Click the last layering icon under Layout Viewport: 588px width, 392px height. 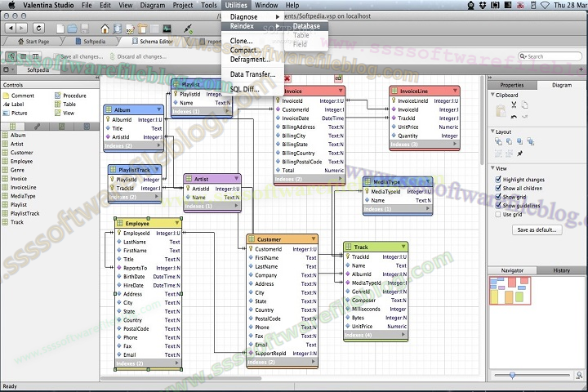coord(530,141)
